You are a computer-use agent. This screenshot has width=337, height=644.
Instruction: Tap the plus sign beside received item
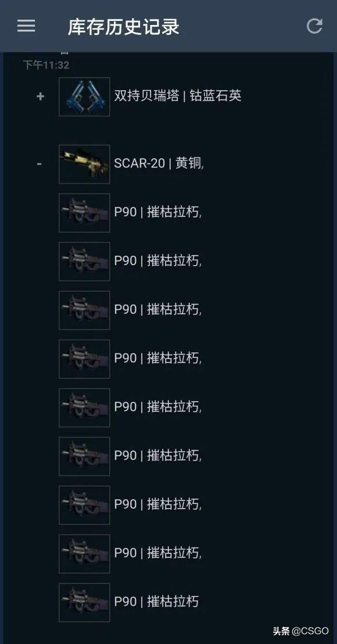[x=40, y=96]
